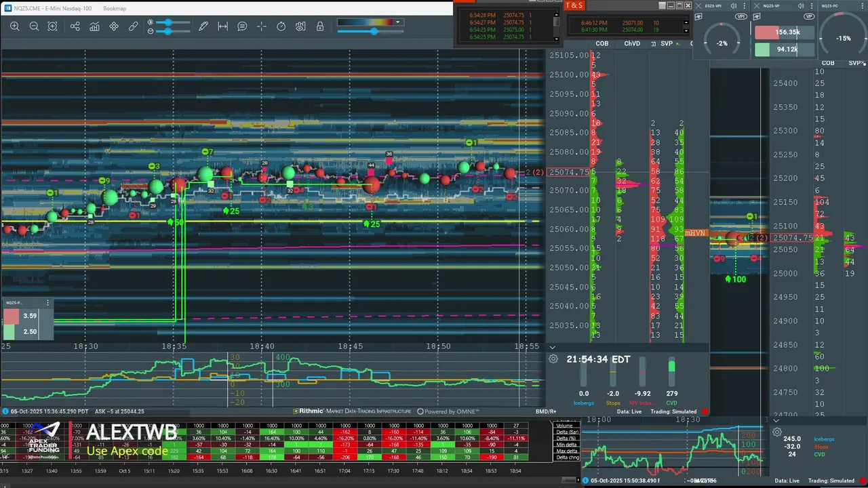868x488 pixels.
Task: Open settings gear in right chart widget
Action: click(777, 432)
